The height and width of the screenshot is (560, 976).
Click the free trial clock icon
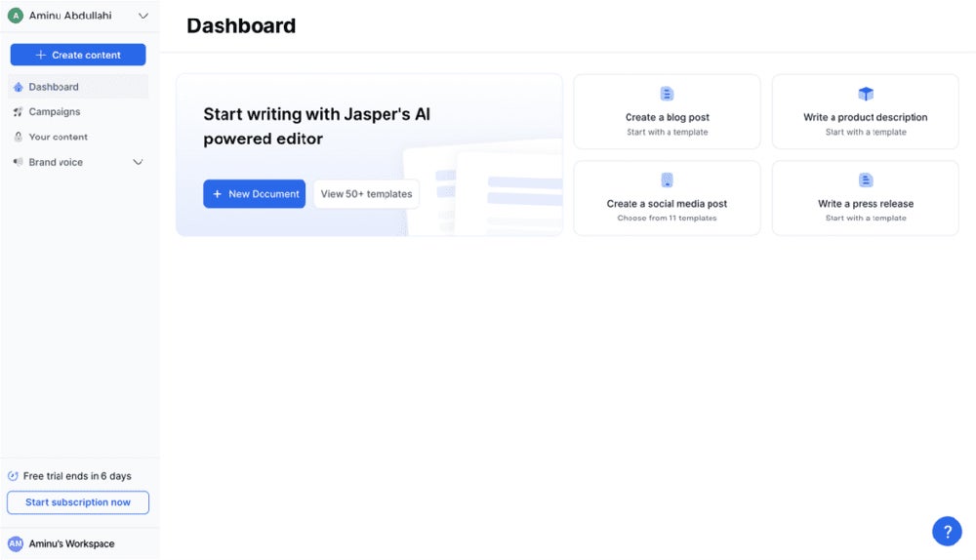click(13, 476)
